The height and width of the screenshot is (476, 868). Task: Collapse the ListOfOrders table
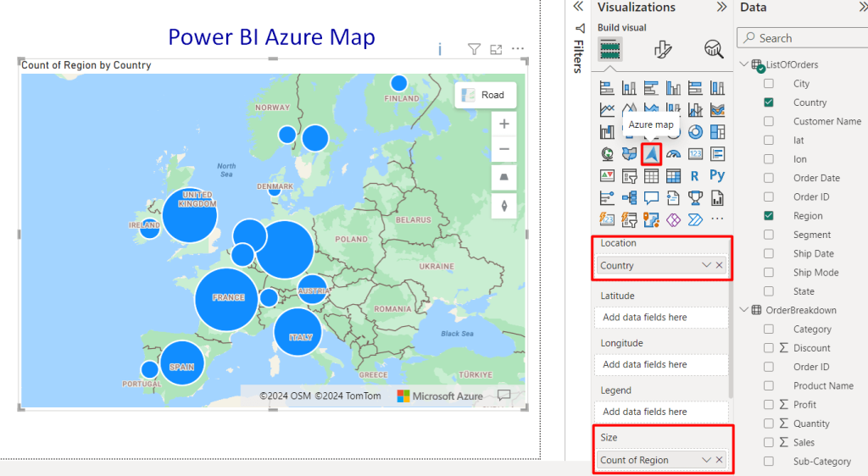[x=744, y=65]
